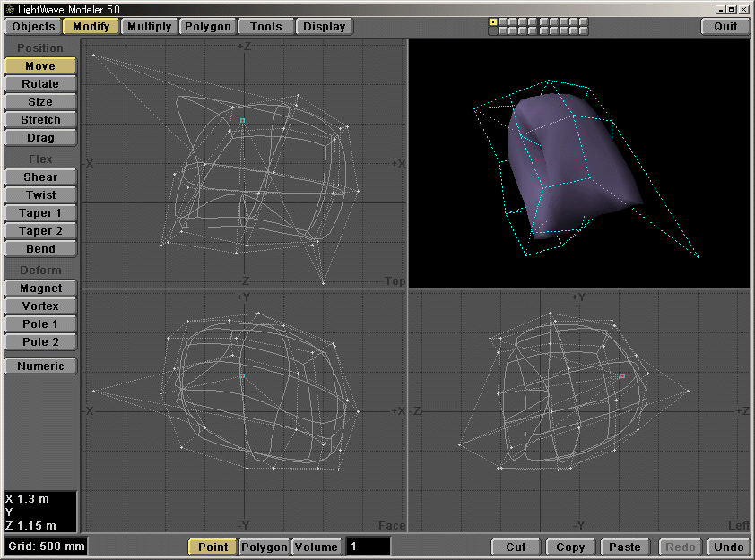Image resolution: width=755 pixels, height=560 pixels.
Task: Toggle the second foreground layer button
Action: pos(504,22)
